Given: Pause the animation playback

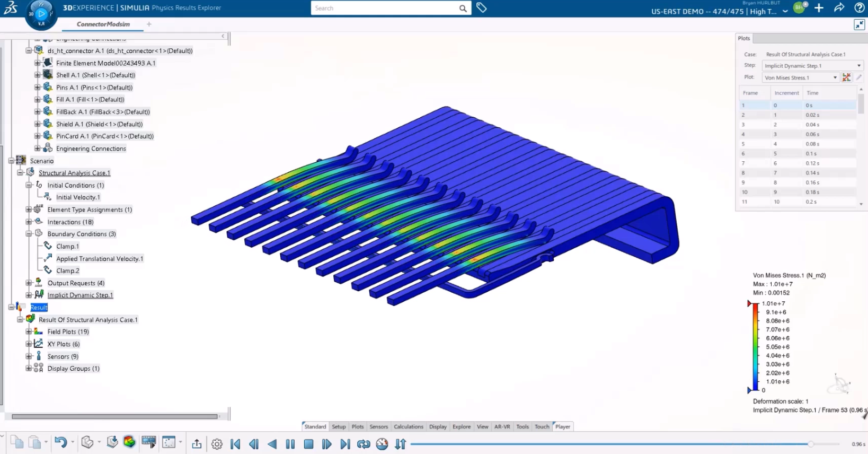Looking at the screenshot, I should tap(290, 444).
